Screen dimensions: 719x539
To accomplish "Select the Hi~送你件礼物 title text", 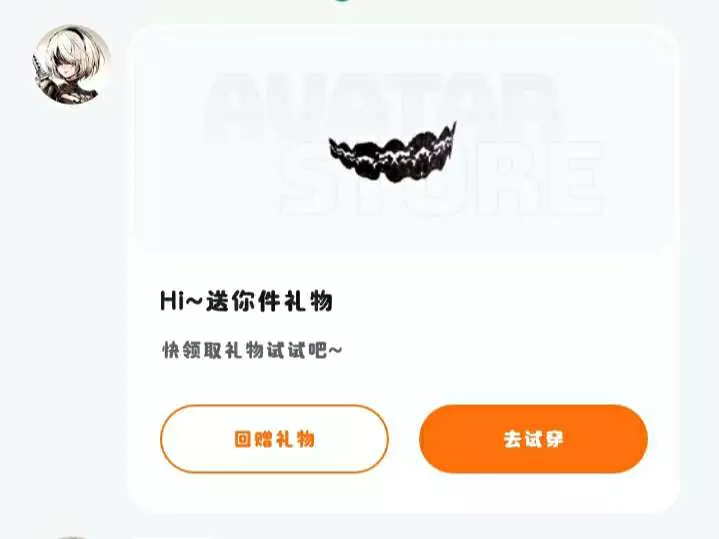I will [x=246, y=301].
